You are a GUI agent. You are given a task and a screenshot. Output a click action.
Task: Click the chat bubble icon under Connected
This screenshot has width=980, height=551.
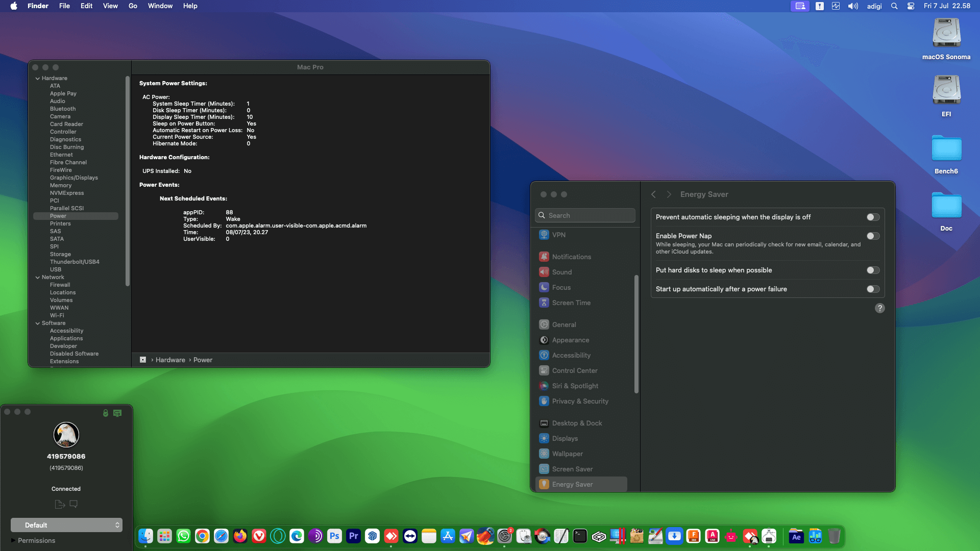pyautogui.click(x=73, y=504)
